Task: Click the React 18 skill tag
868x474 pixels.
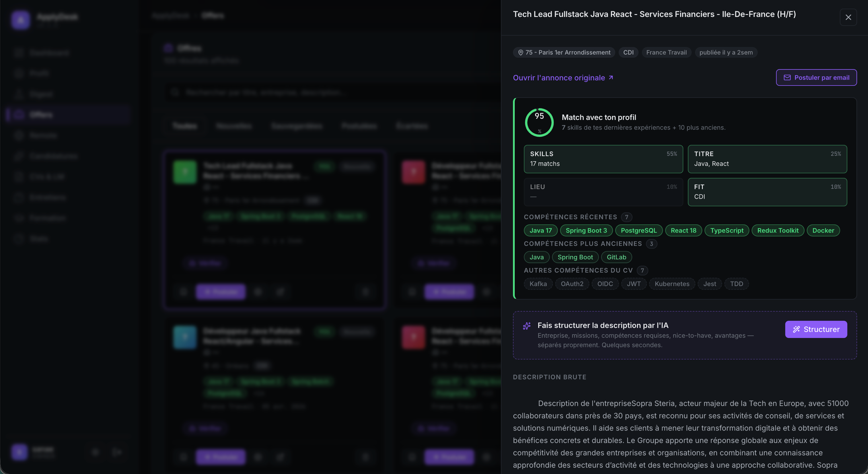Action: 683,231
